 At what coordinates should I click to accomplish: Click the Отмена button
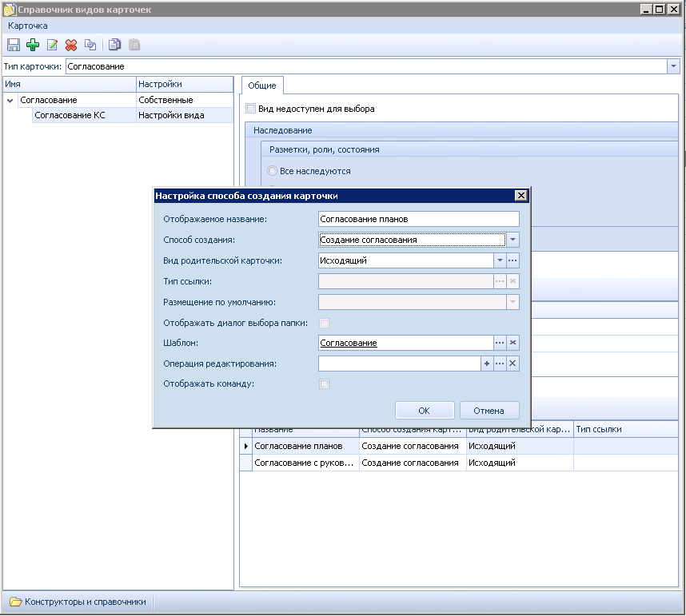pos(489,411)
